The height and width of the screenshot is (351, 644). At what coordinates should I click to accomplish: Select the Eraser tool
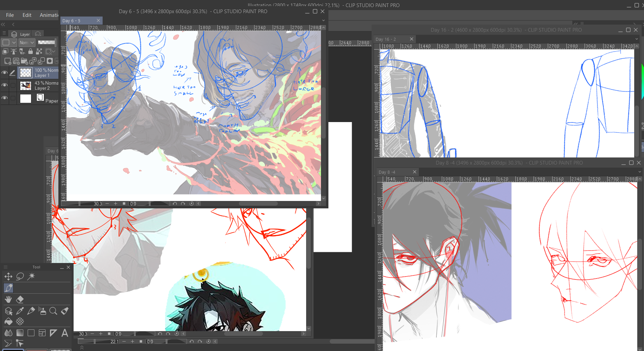point(20,299)
